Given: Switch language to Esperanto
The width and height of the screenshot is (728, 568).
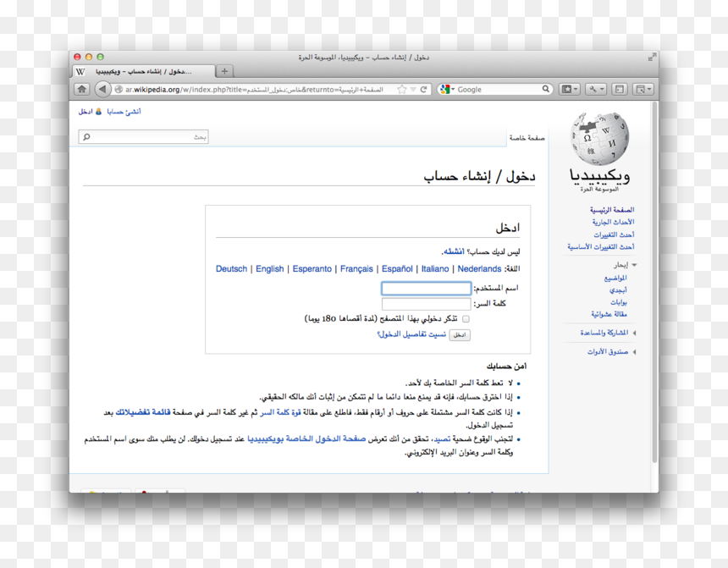Looking at the screenshot, I should pyautogui.click(x=312, y=268).
